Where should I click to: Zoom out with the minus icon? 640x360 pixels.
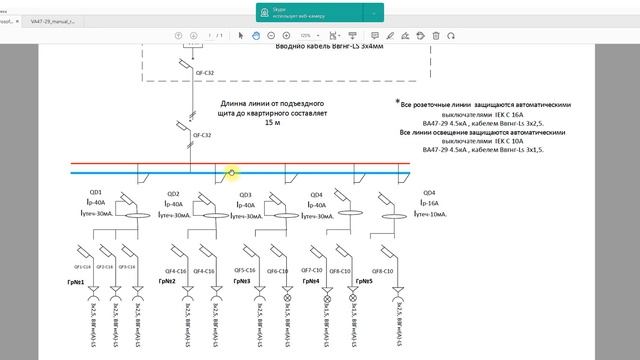(271, 36)
